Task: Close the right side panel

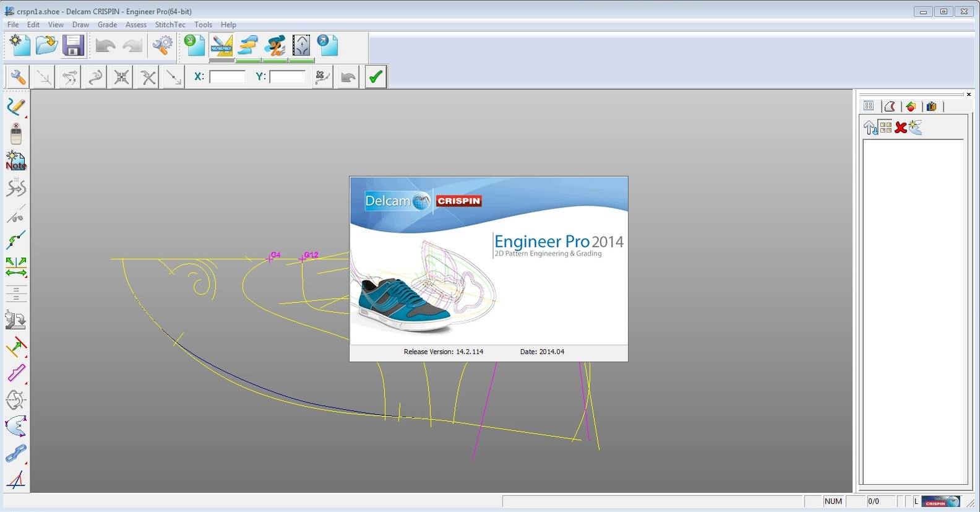Action: coord(969,94)
